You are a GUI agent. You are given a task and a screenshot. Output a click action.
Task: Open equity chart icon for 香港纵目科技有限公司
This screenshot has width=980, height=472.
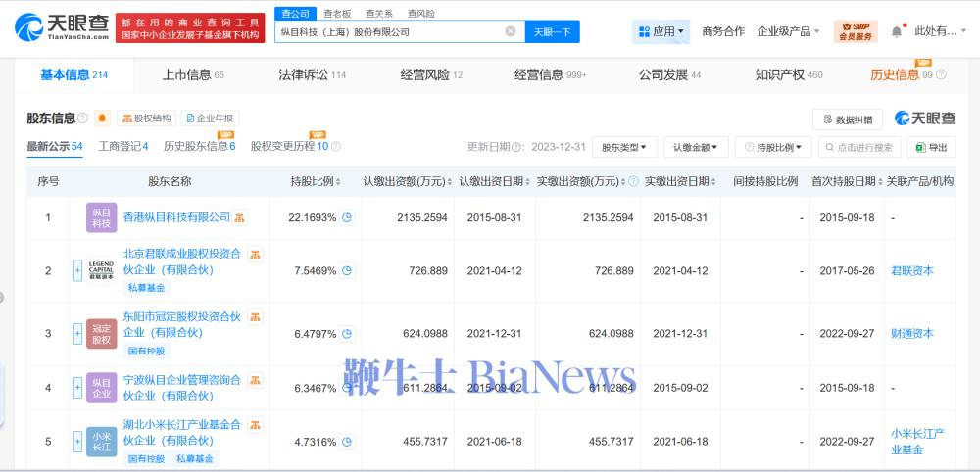coord(240,218)
